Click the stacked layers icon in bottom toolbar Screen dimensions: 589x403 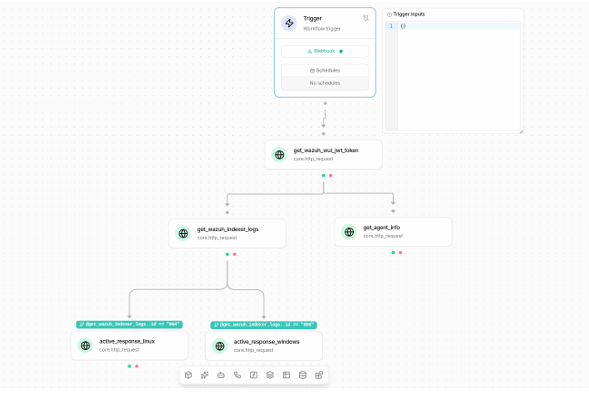coord(270,375)
